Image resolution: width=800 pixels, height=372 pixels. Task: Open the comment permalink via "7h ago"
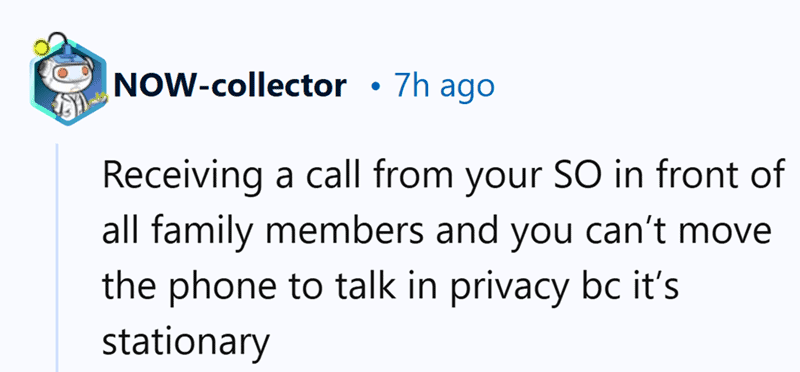(x=443, y=86)
